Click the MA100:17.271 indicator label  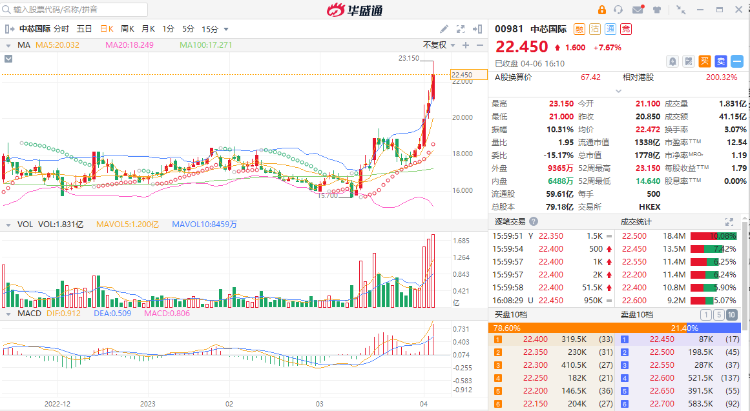tap(206, 45)
